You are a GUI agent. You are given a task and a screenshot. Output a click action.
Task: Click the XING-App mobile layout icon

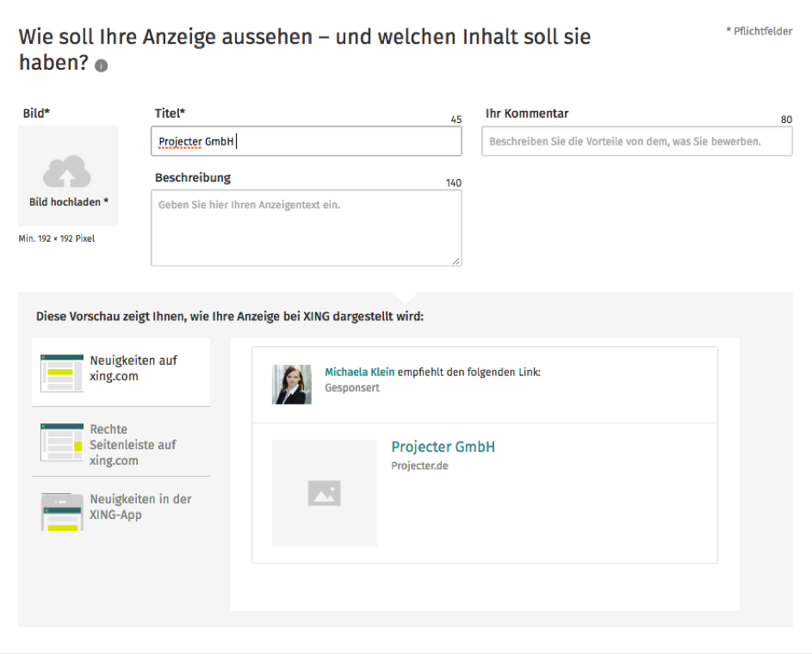point(62,512)
